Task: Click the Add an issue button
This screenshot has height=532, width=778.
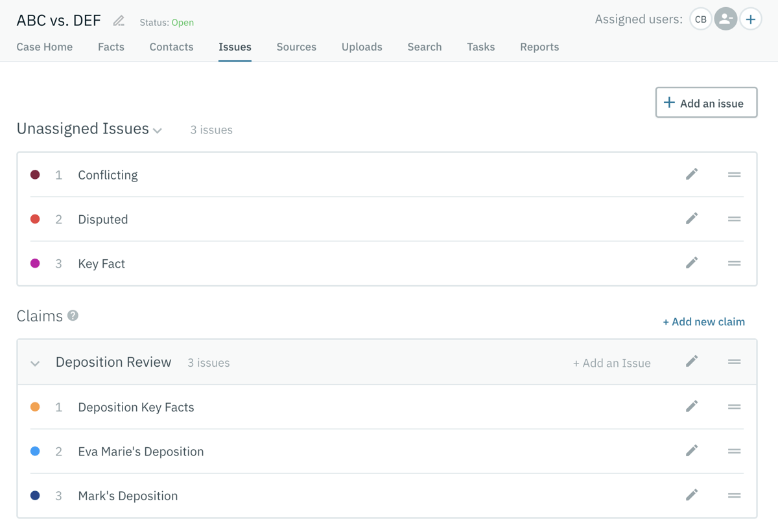Action: 706,102
